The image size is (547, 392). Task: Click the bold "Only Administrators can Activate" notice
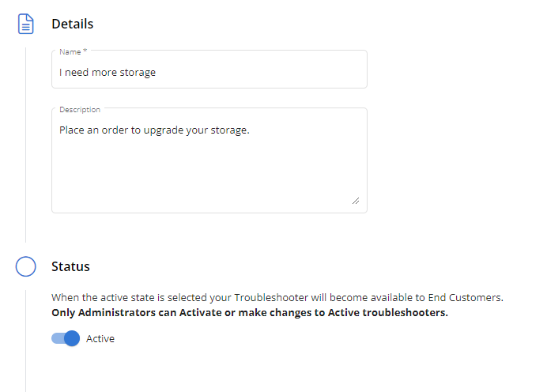249,312
